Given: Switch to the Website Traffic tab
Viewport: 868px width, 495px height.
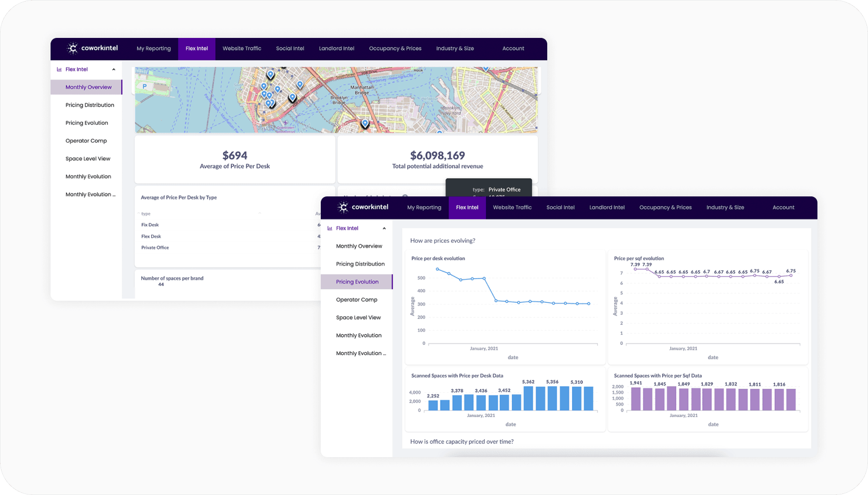Looking at the screenshot, I should 512,207.
